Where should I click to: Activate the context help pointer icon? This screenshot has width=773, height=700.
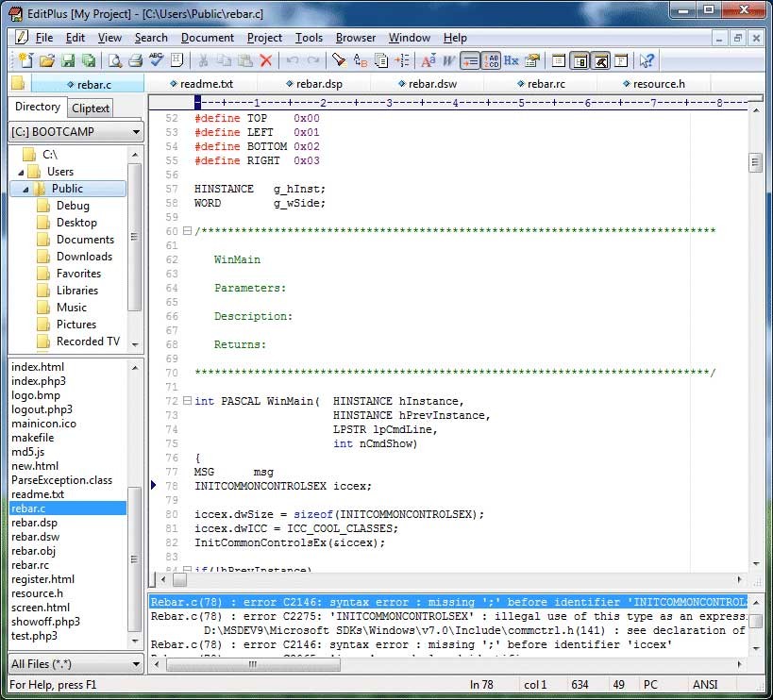click(647, 59)
